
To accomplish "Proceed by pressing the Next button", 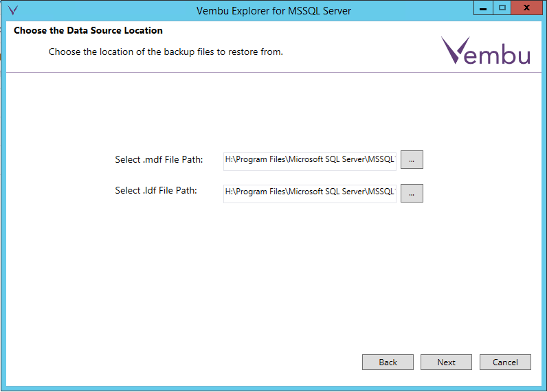I will (446, 362).
